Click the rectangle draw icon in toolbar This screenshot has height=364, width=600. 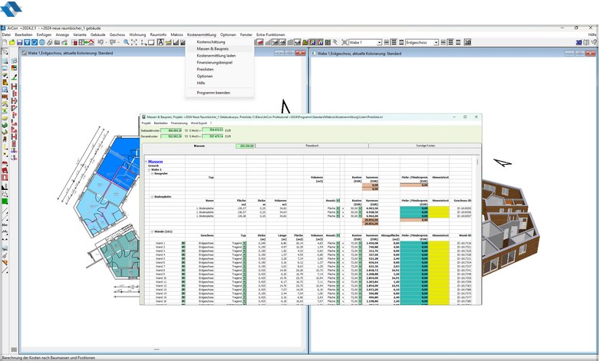151,42
